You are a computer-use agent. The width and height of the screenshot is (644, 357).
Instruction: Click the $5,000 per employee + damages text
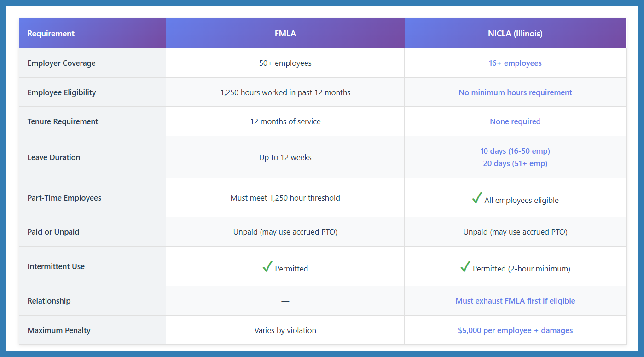click(515, 330)
